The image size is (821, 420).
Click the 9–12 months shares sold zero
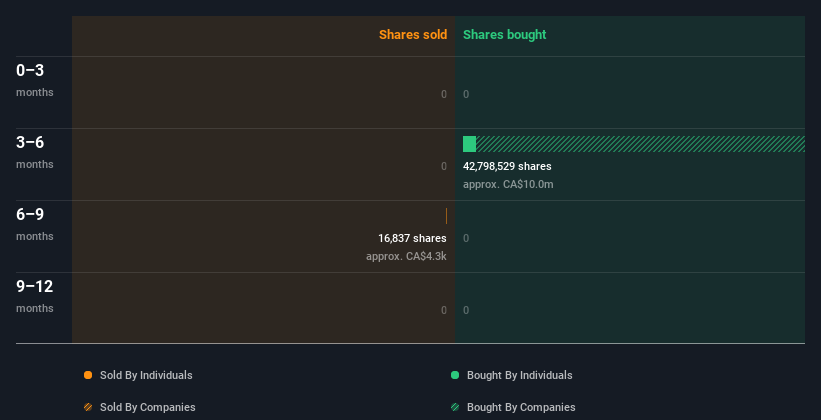click(444, 311)
